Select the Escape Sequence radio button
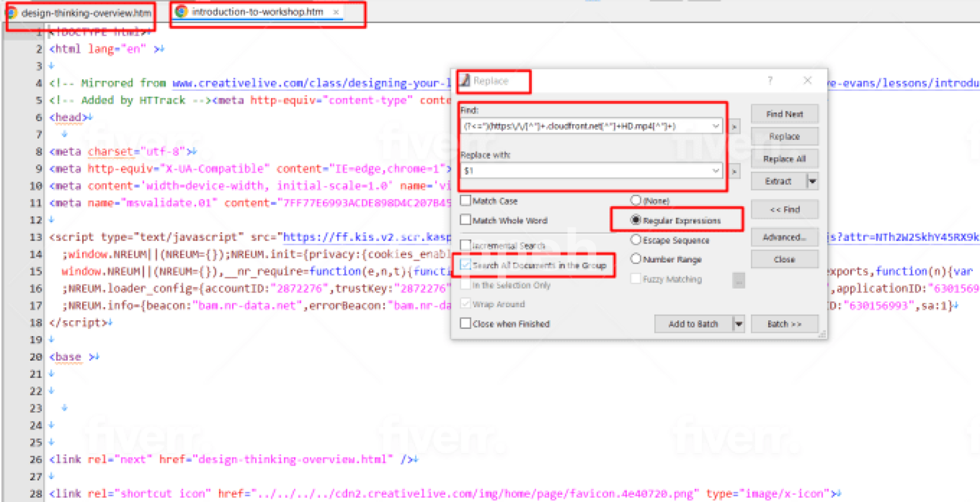 tap(635, 240)
